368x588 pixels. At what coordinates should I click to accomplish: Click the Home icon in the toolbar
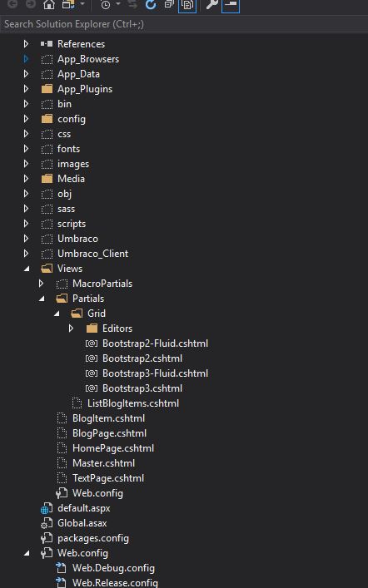[x=49, y=4]
